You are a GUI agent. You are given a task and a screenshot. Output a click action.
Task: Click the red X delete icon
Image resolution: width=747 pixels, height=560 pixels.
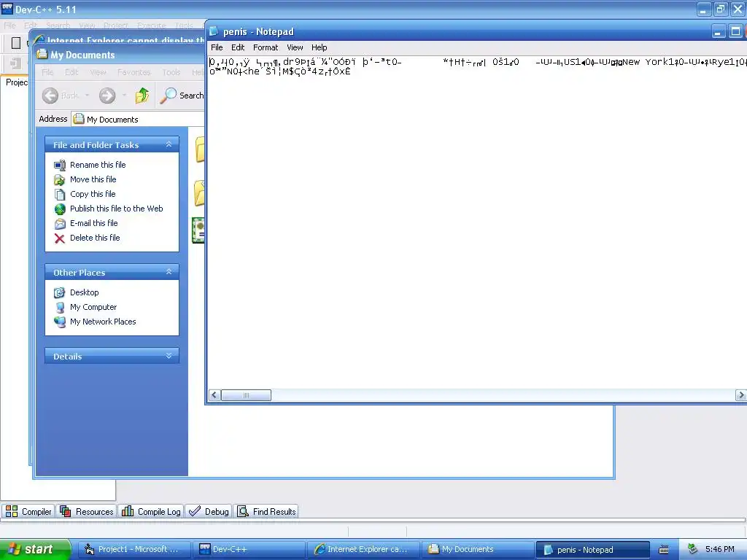[x=60, y=238]
